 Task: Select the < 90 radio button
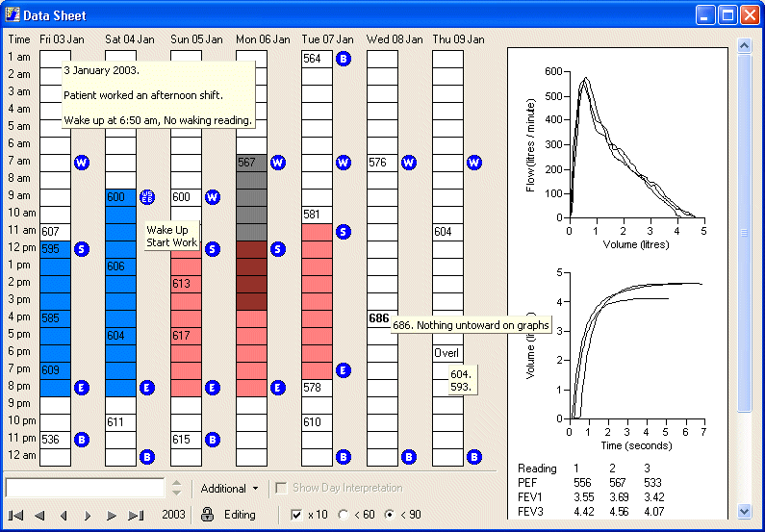(x=390, y=515)
